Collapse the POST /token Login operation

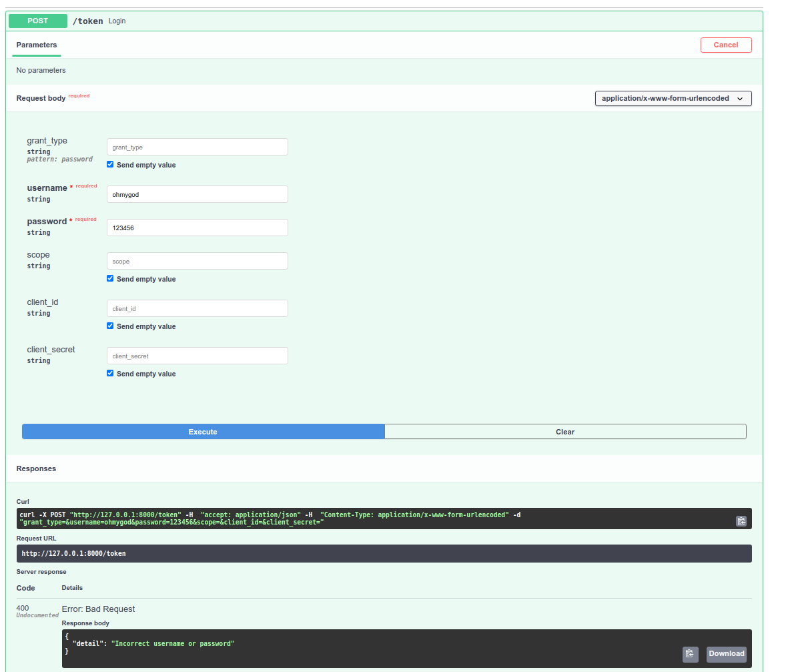[384, 21]
